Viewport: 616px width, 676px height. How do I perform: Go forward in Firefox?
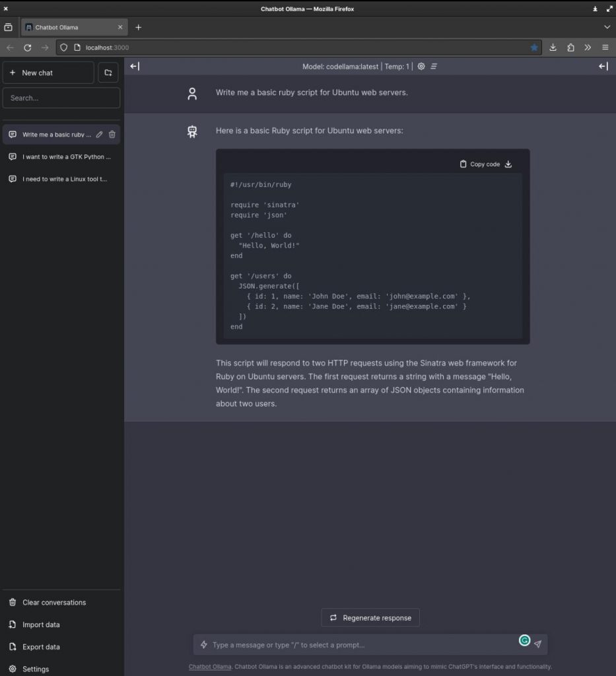click(x=45, y=48)
